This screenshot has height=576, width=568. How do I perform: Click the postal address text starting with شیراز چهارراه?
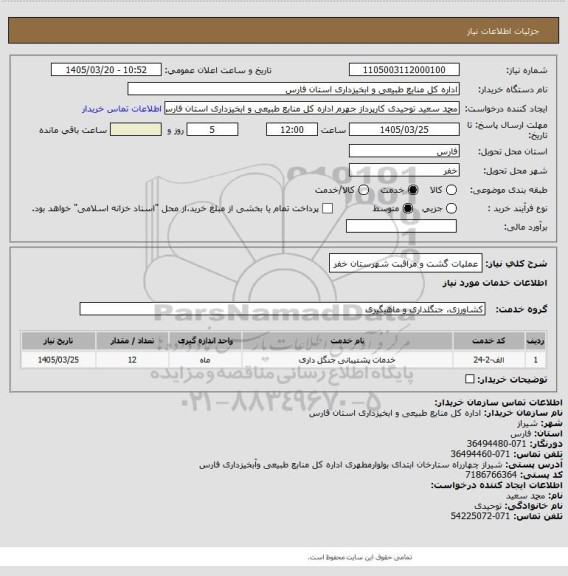pos(351,465)
